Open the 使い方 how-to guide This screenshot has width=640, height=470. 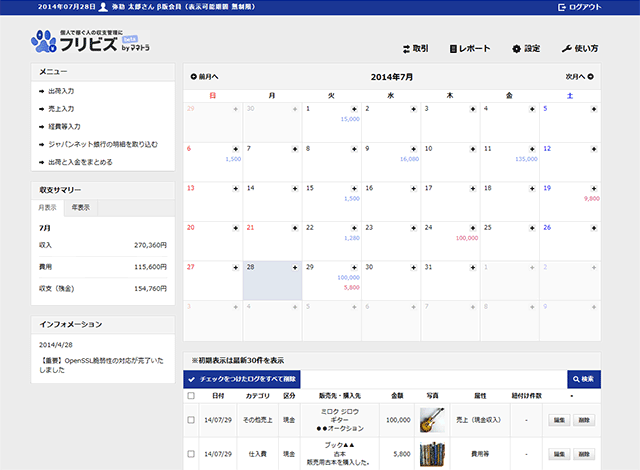(580, 48)
